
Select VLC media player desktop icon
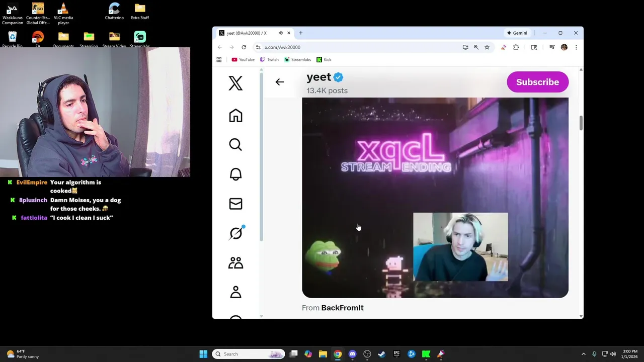point(63,14)
